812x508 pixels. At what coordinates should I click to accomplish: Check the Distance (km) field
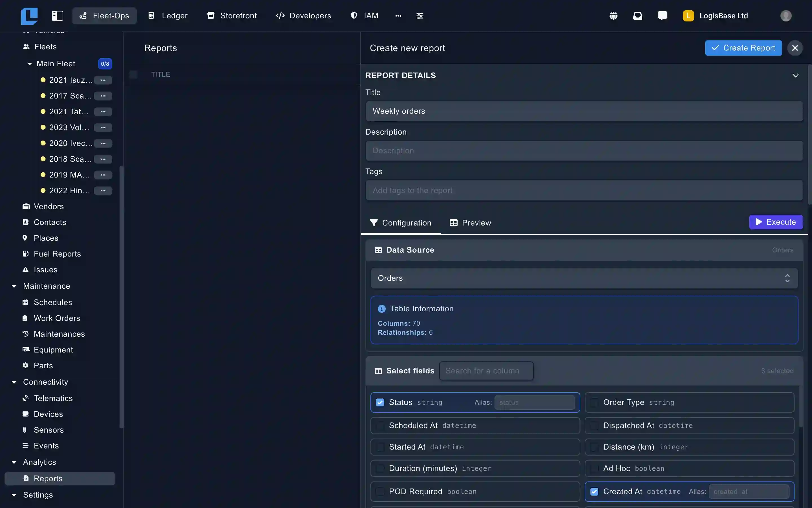tap(594, 447)
